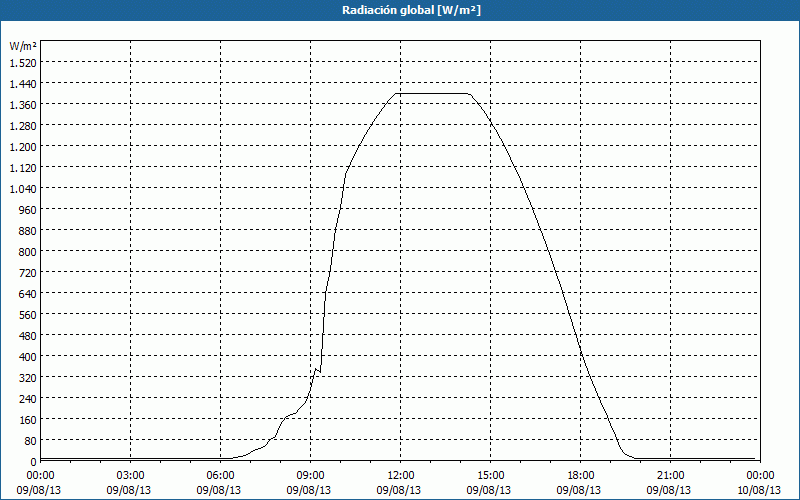Select the 1.280 y-axis value

23,126
